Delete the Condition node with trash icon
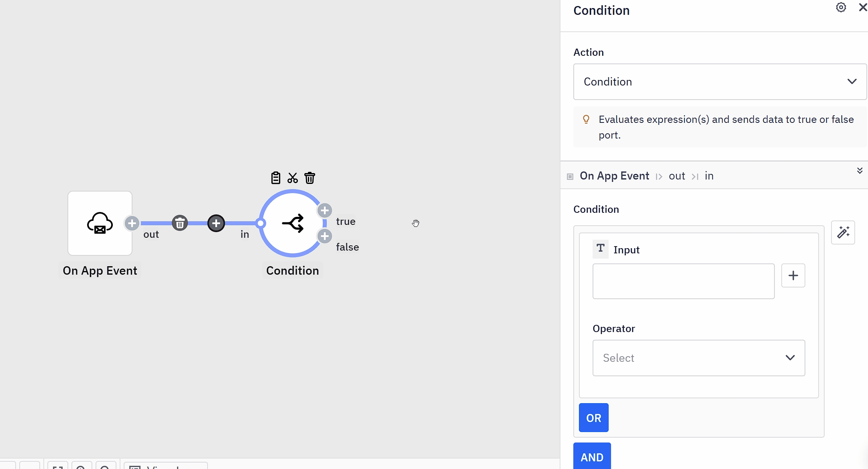The image size is (868, 469). (310, 177)
